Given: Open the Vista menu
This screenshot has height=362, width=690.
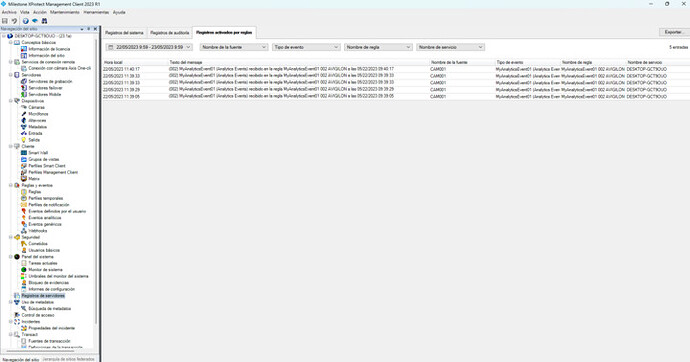Looking at the screenshot, I should tap(25, 12).
